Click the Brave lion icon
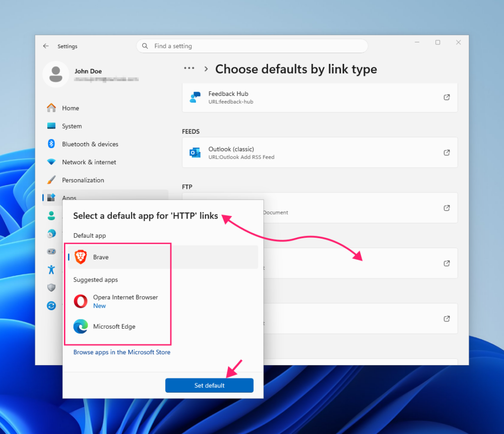504x434 pixels. 81,257
